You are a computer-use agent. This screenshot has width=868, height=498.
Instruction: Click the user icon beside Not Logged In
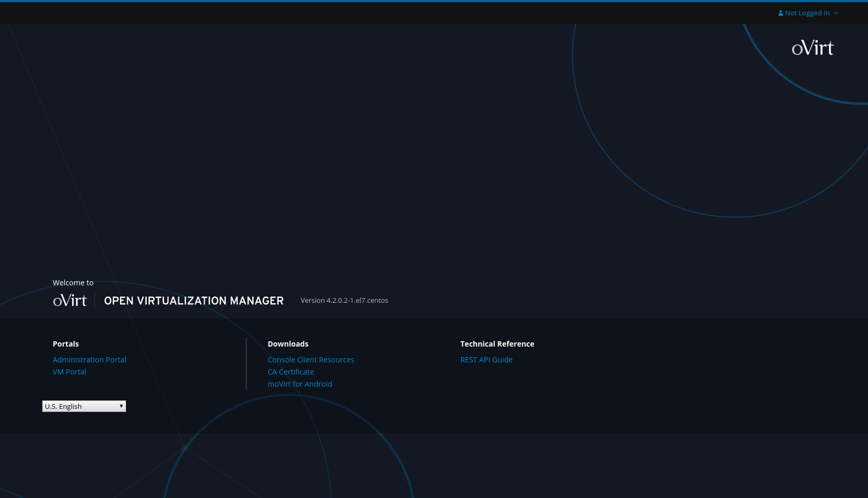coord(780,13)
